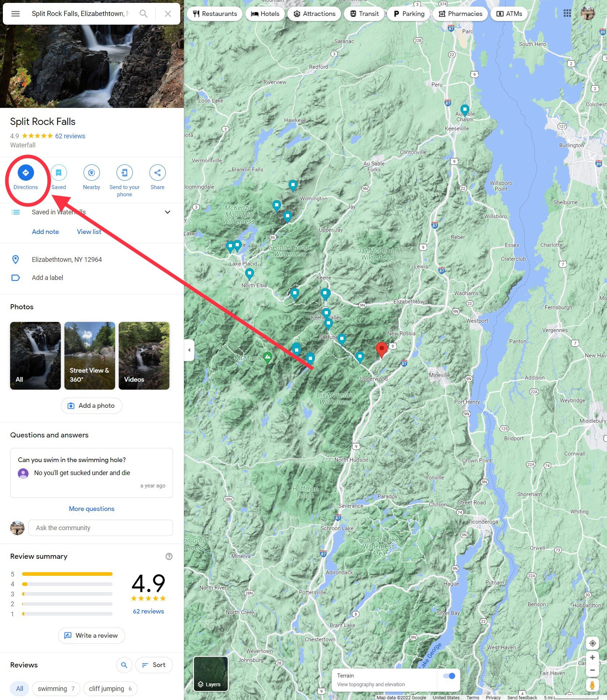Click the Elizabethtown, NY 12964 address row
This screenshot has width=607, height=700.
(x=92, y=260)
